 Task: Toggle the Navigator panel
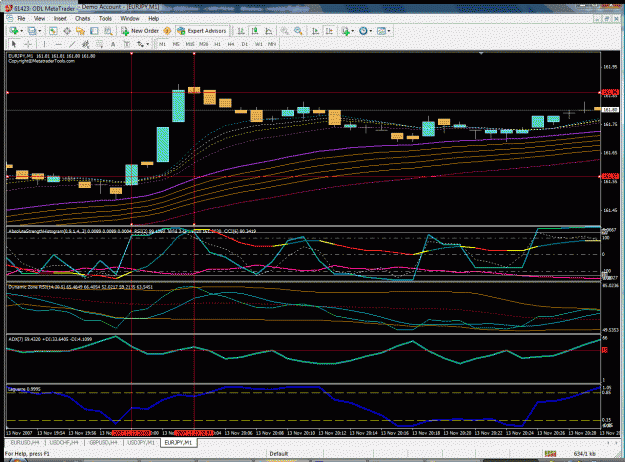point(81,31)
